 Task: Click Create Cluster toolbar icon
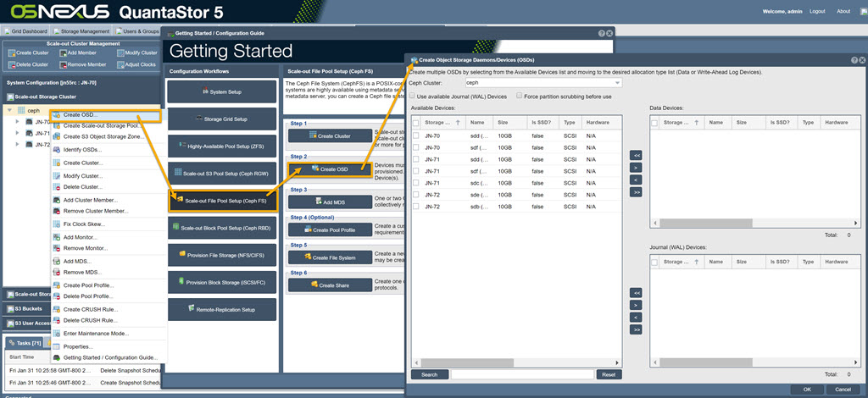pos(12,53)
